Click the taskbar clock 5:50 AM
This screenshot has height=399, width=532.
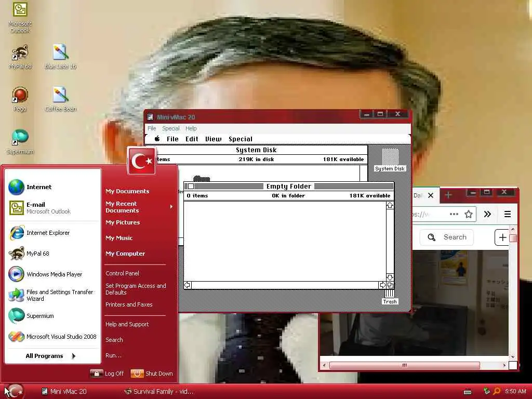[515, 392]
